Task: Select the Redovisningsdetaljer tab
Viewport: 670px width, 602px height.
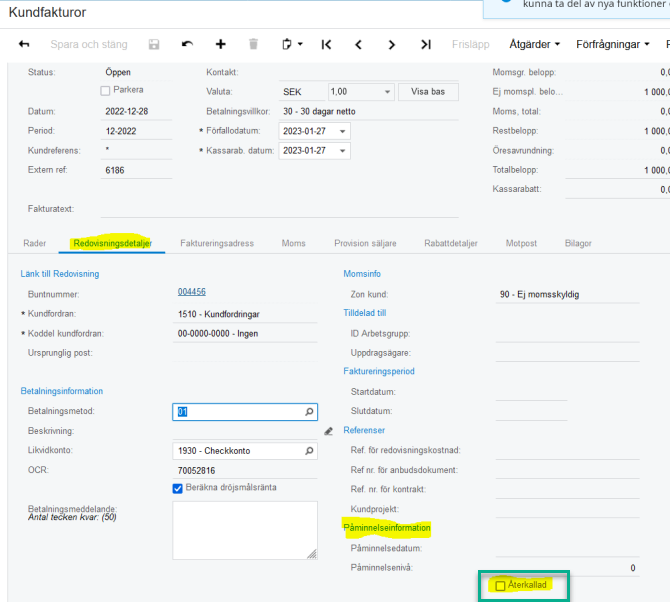Action: coord(112,243)
